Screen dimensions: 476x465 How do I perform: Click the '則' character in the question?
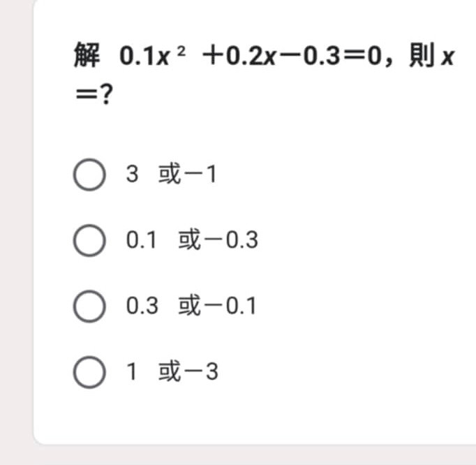click(421, 55)
